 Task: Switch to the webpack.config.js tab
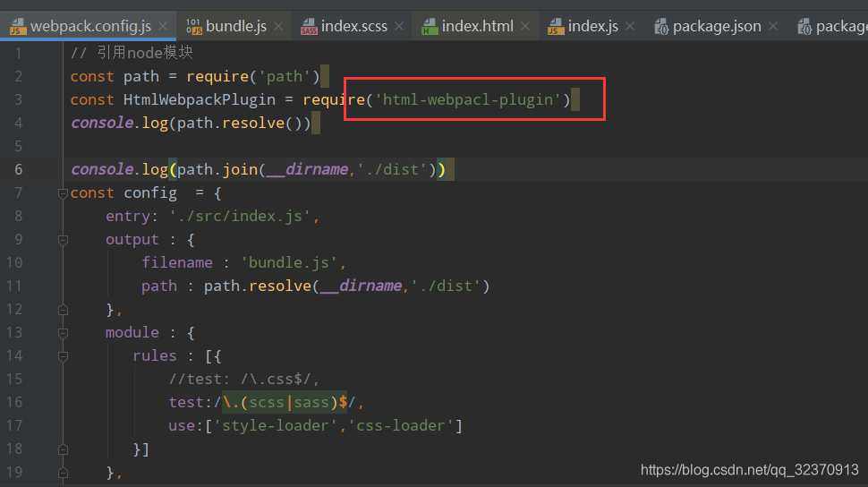click(90, 26)
